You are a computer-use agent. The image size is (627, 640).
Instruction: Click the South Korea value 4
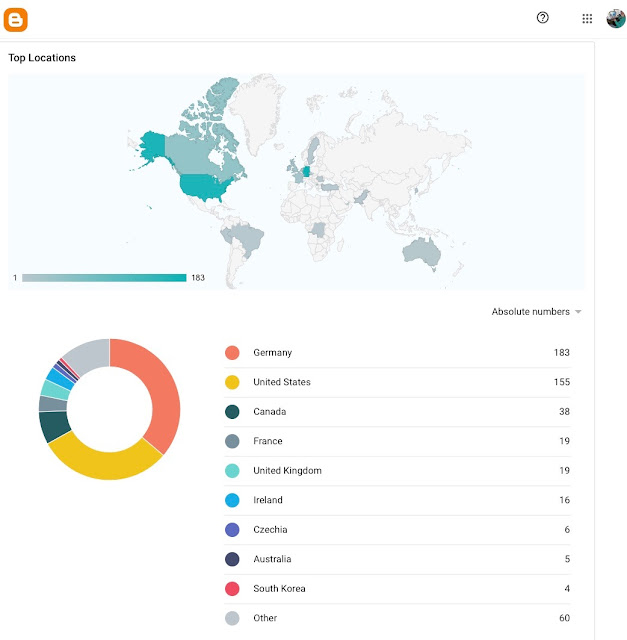pyautogui.click(x=567, y=589)
